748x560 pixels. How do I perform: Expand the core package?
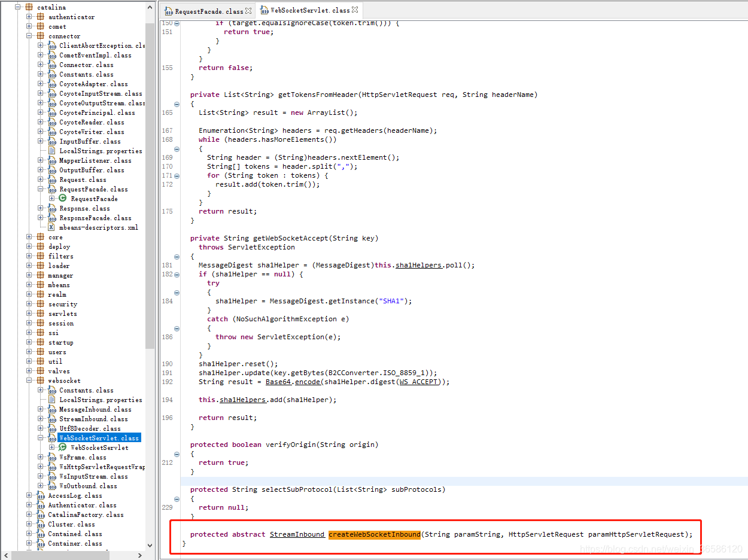click(29, 237)
